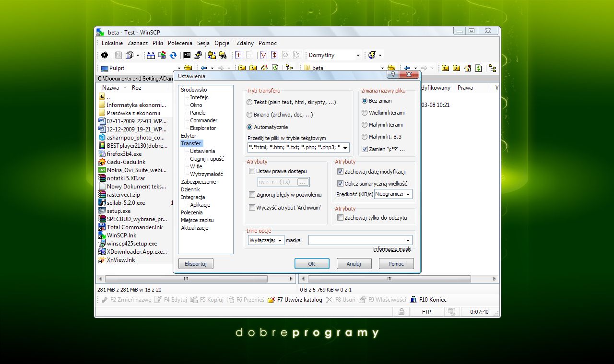Open Zaznacz menu
The height and width of the screenshot is (364, 614).
pos(138,43)
